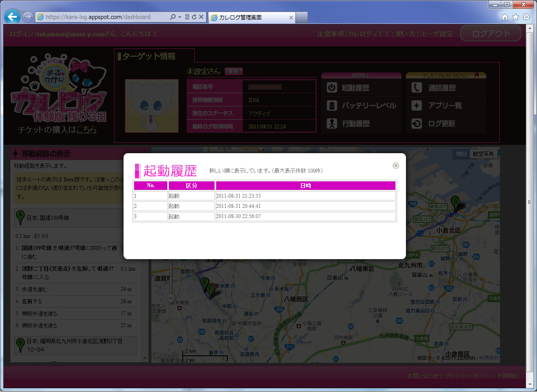Open the 使い方 link
This screenshot has height=392, width=537.
[x=405, y=34]
